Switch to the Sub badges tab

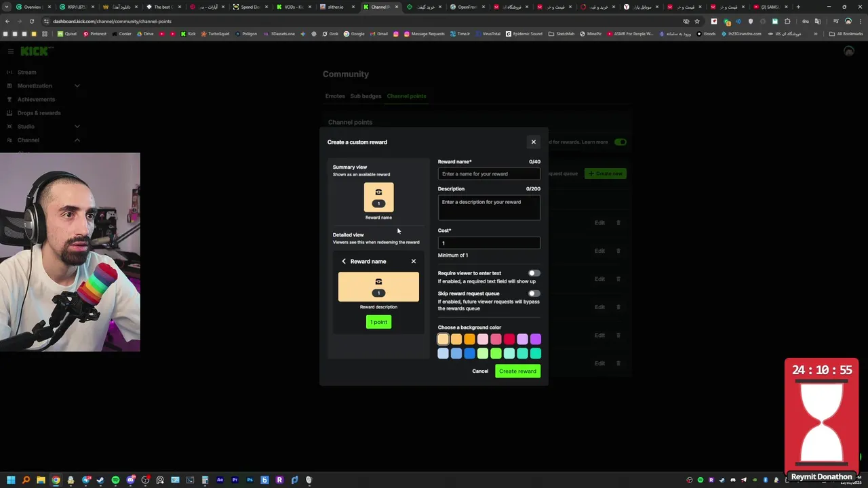pyautogui.click(x=366, y=96)
